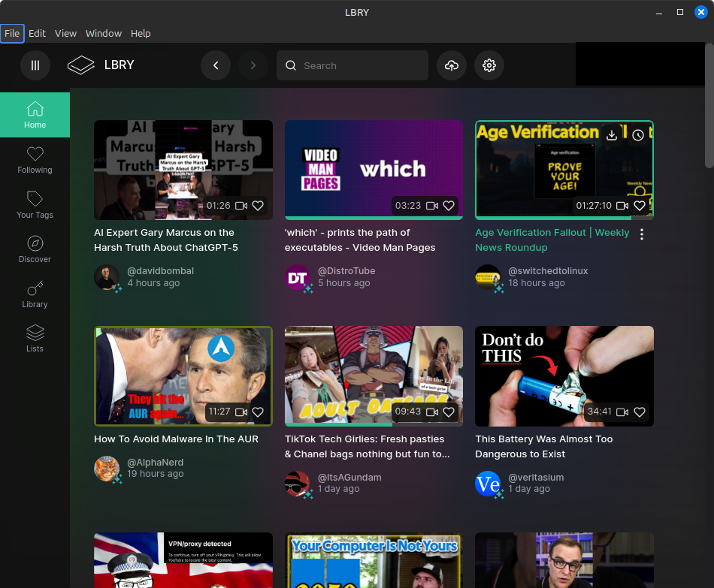Click the vertical page scrollbar
This screenshot has height=588, width=714.
click(709, 106)
